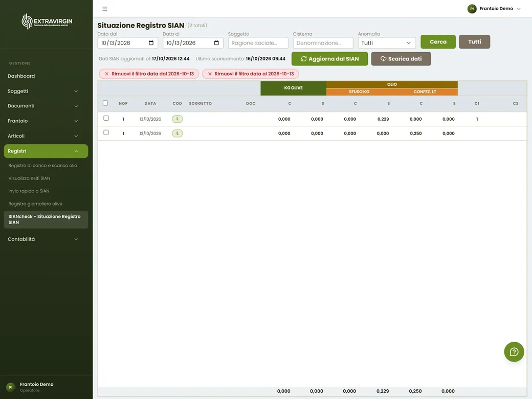Image resolution: width=532 pixels, height=399 pixels.
Task: Click the Data dal date field
Action: (x=127, y=43)
